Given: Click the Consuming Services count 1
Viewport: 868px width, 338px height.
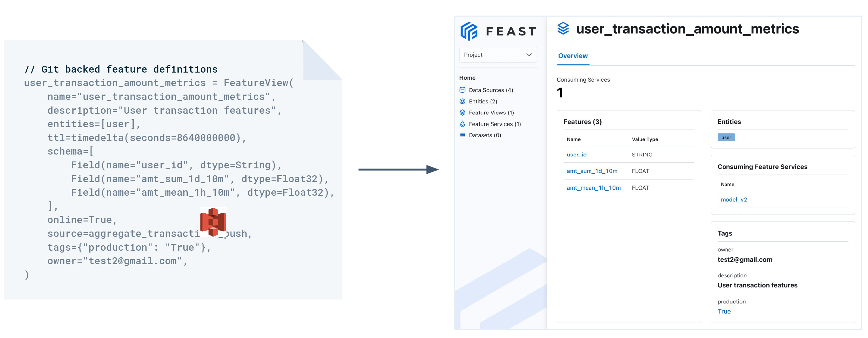Looking at the screenshot, I should (x=560, y=93).
